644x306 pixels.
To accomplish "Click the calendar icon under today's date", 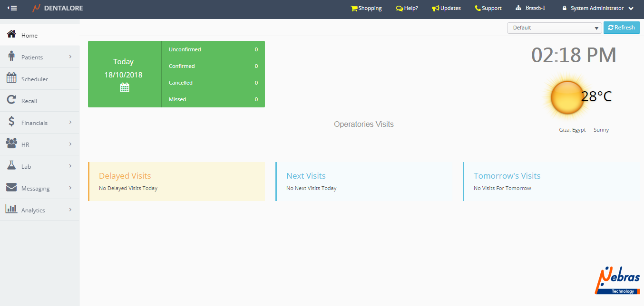I will [x=125, y=87].
